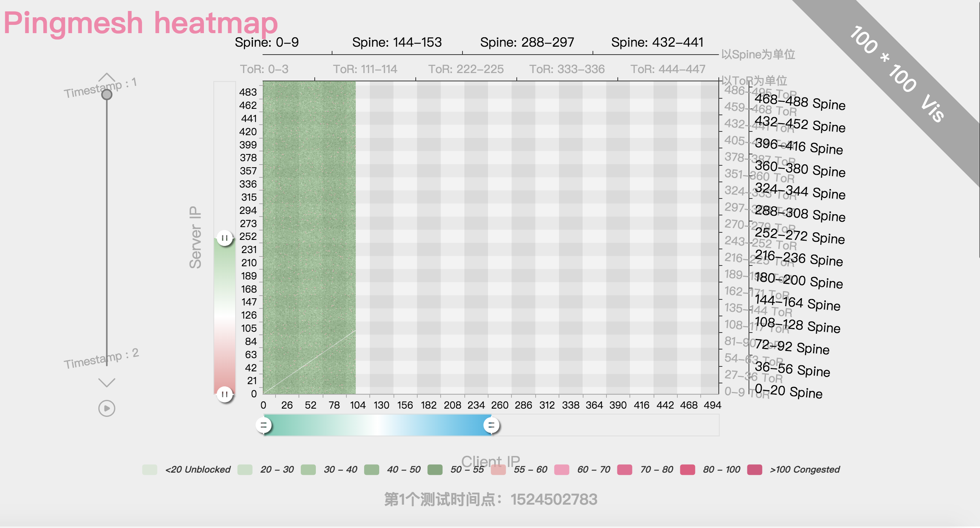Toggle the 80 – 100 legend swatch
This screenshot has height=528, width=980.
click(x=688, y=470)
